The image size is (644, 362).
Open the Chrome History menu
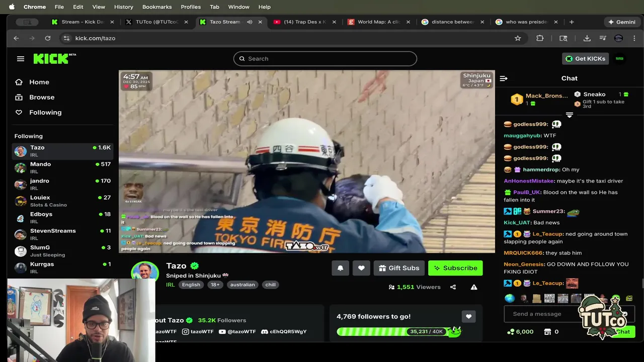[123, 7]
